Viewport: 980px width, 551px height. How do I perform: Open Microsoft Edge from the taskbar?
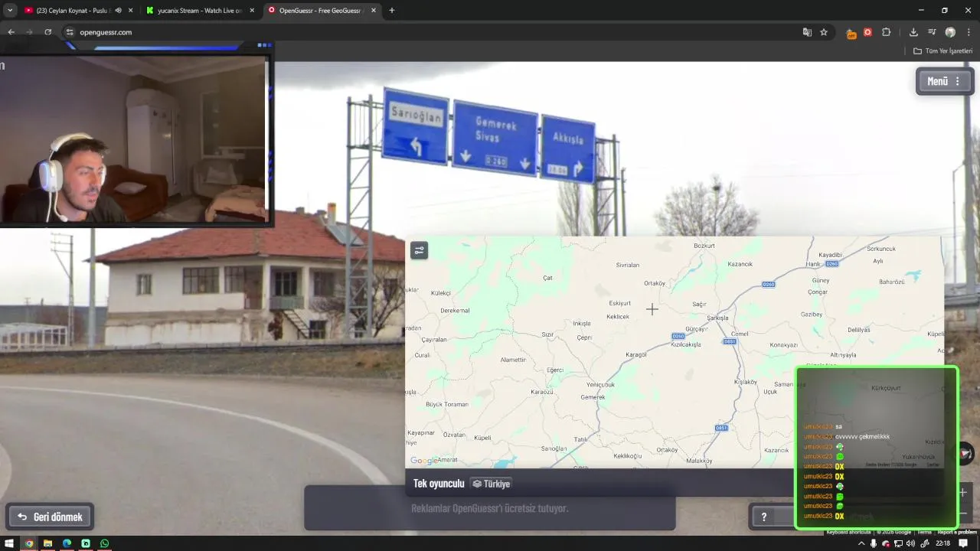click(67, 543)
